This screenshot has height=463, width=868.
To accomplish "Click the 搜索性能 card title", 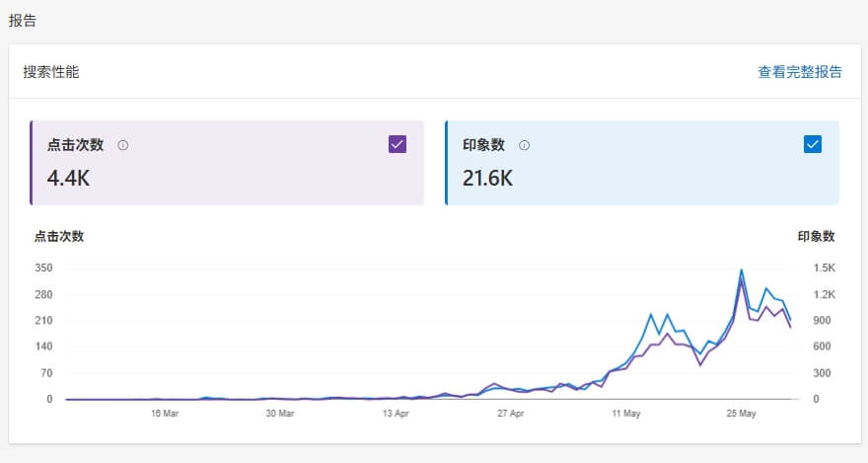I will click(x=51, y=72).
